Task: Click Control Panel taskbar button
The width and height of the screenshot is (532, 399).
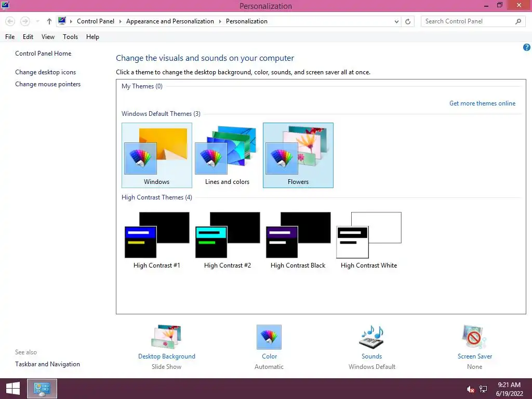Action: (42, 389)
